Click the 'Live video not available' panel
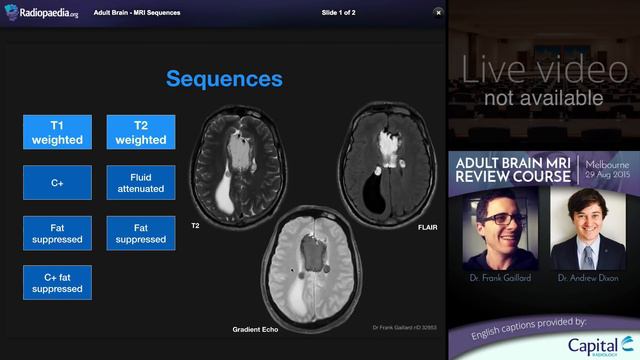Screen dimensions: 640x360 (x=544, y=76)
